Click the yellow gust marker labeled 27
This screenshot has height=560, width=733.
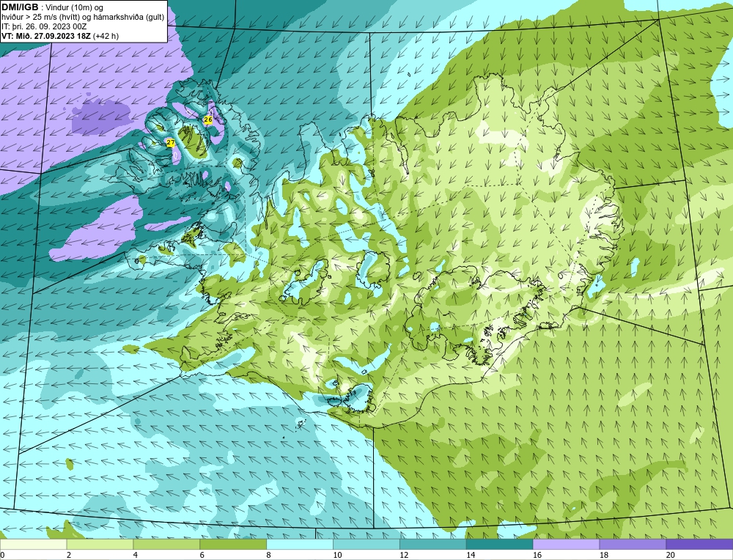pos(171,142)
